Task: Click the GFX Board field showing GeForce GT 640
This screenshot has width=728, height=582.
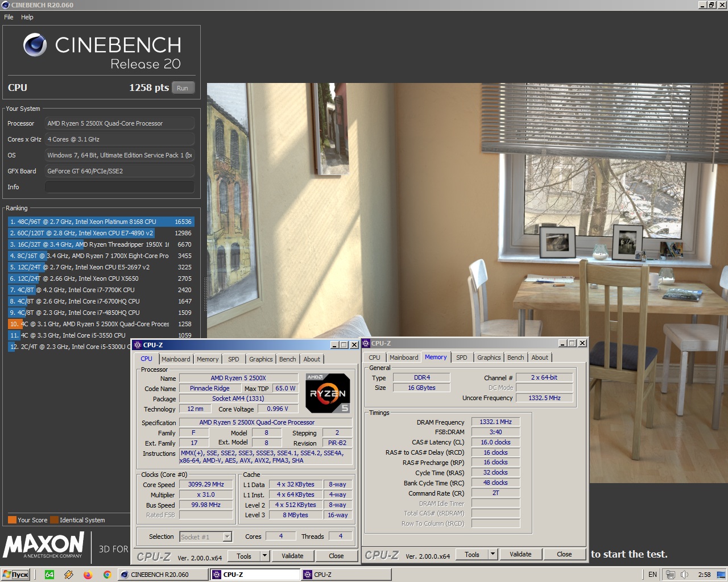Action: [x=119, y=171]
